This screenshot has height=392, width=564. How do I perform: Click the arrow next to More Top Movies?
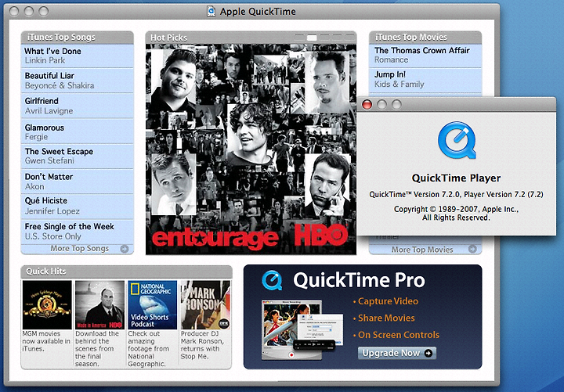[472, 249]
